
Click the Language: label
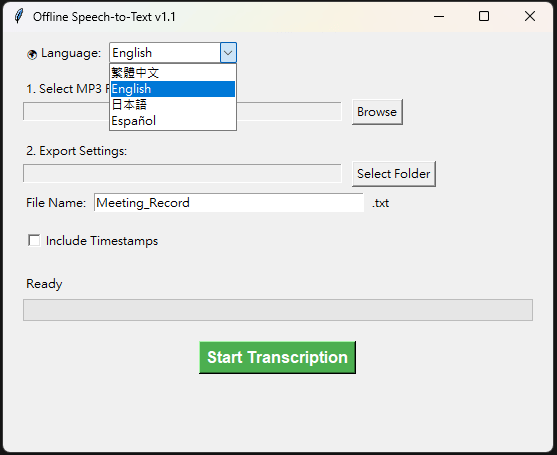(71, 53)
